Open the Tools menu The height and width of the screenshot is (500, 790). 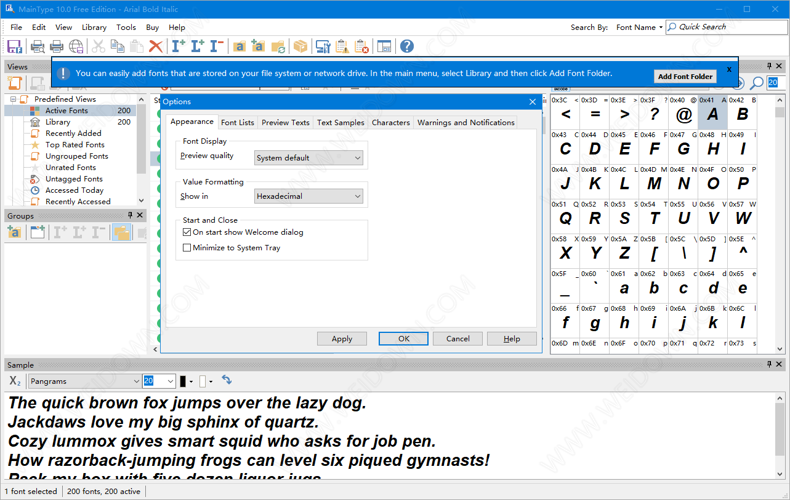tap(126, 27)
